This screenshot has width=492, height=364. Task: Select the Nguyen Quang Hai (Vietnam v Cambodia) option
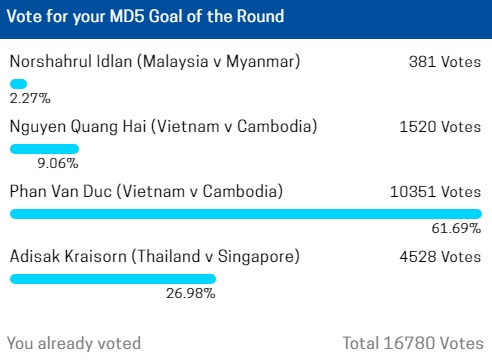coord(163,127)
